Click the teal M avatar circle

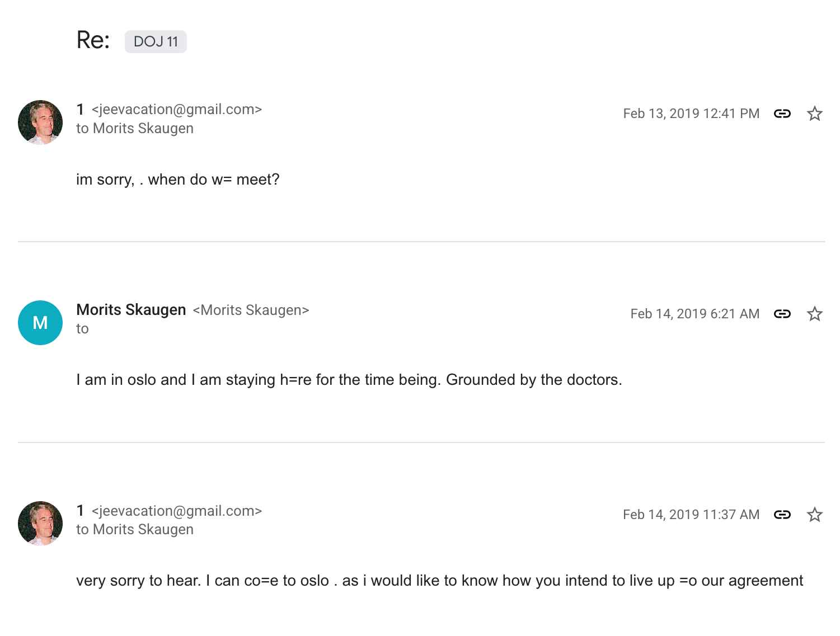(40, 323)
